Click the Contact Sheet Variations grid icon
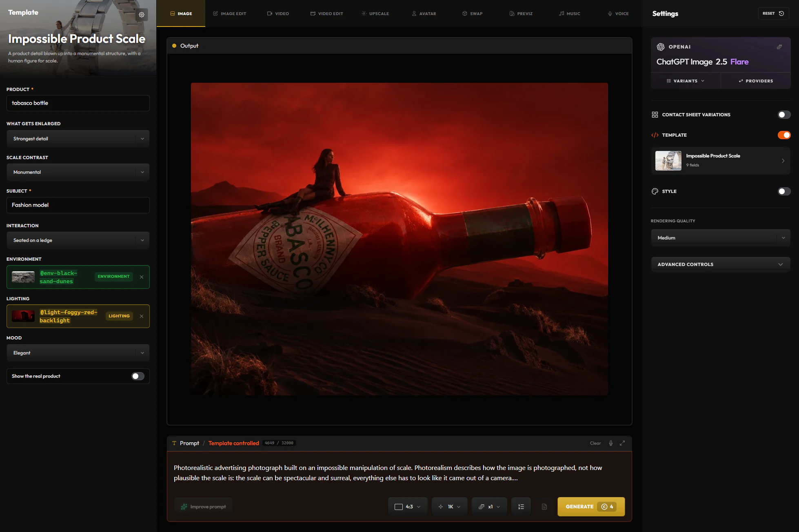The image size is (799, 532). [x=655, y=115]
